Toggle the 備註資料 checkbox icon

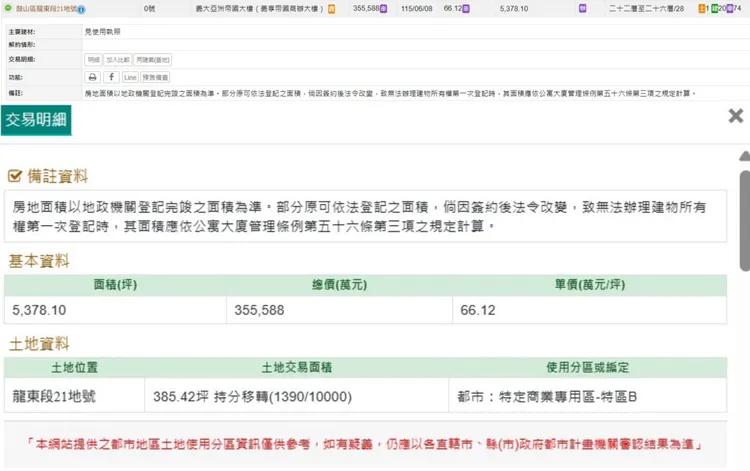pyautogui.click(x=15, y=176)
